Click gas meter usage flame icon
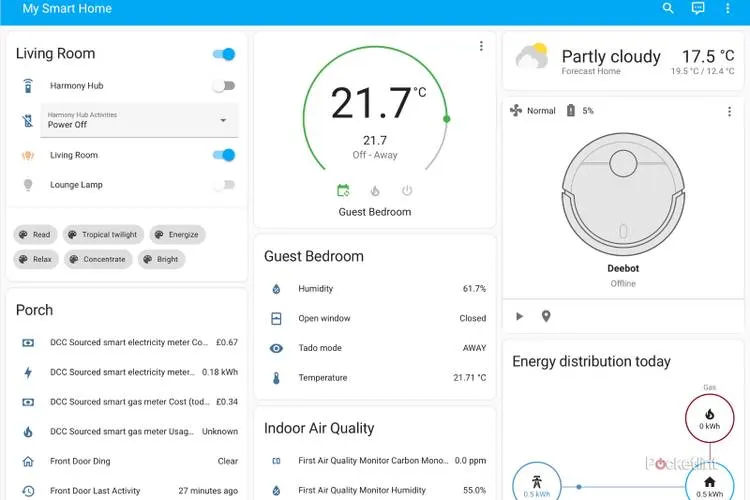 pos(28,432)
